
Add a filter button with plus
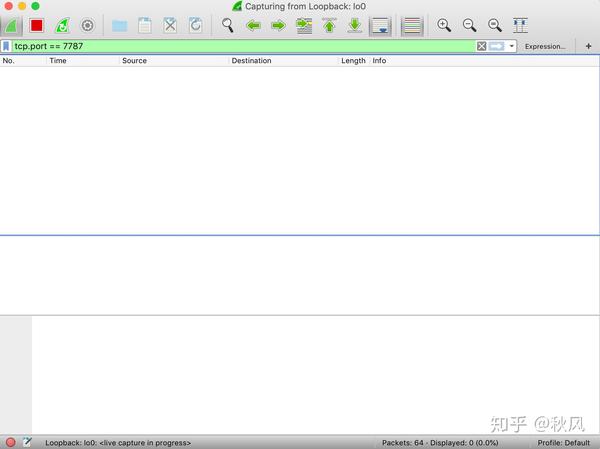(x=588, y=46)
